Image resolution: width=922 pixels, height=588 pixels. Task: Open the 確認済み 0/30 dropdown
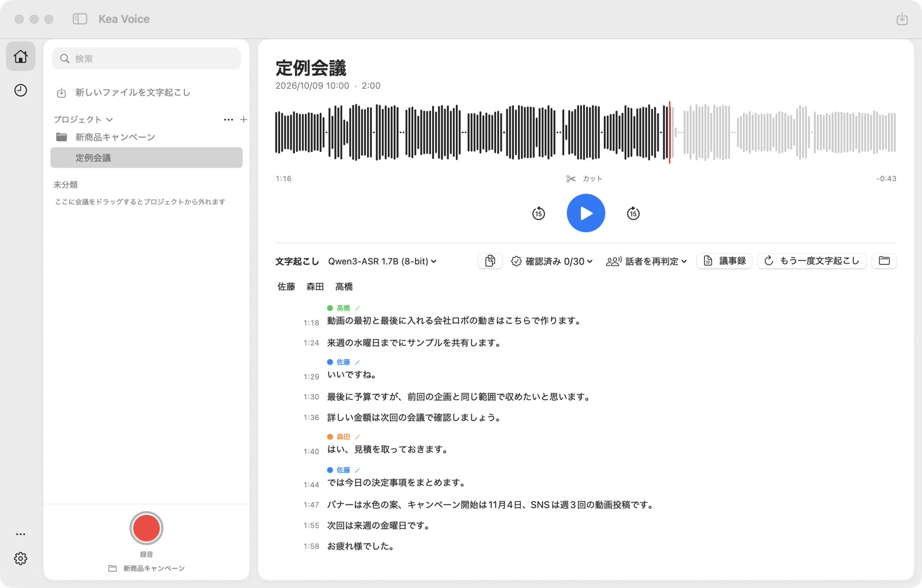(552, 261)
